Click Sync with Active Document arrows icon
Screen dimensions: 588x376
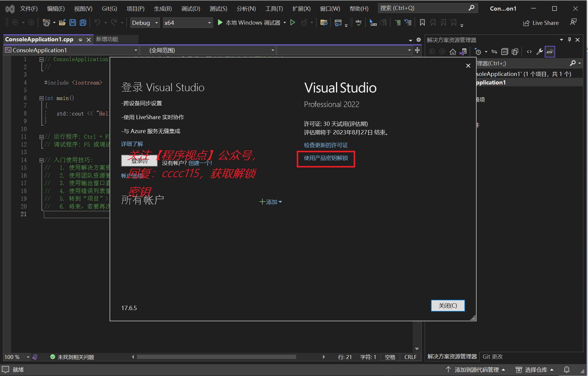click(494, 52)
